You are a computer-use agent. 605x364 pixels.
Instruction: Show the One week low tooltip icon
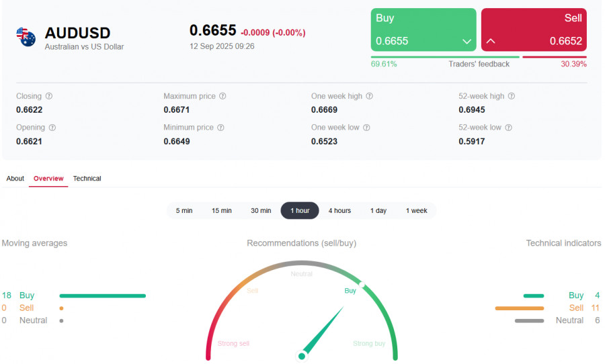(366, 128)
